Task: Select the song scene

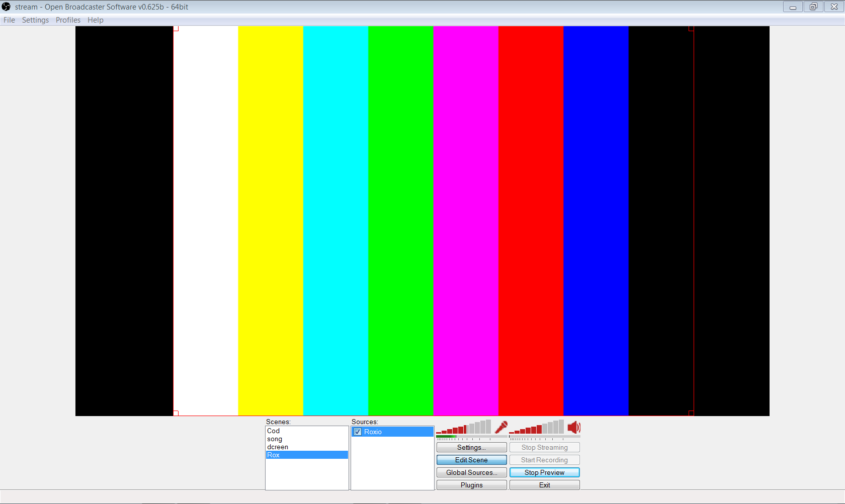Action: (x=307, y=439)
